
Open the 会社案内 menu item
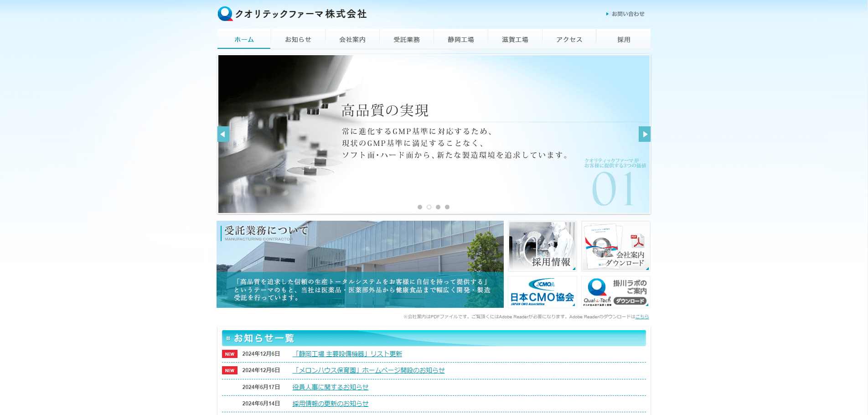[352, 40]
